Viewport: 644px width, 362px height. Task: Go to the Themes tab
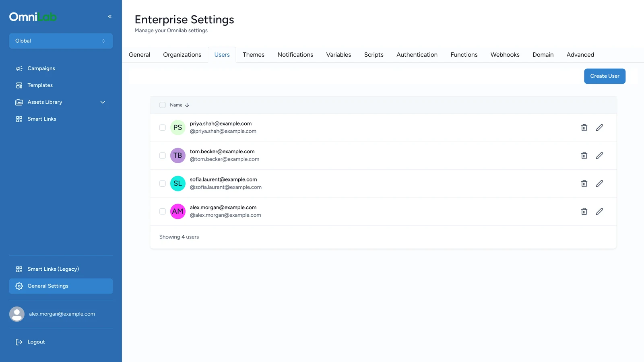pyautogui.click(x=254, y=55)
